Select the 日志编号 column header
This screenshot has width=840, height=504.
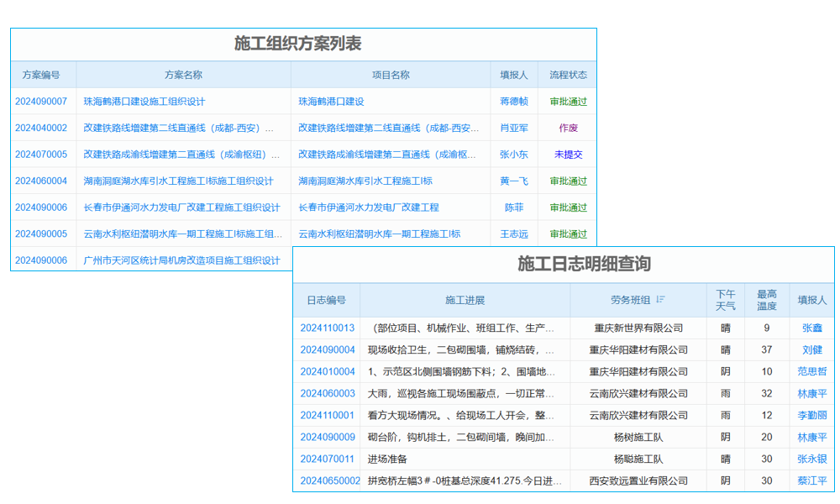click(x=327, y=300)
